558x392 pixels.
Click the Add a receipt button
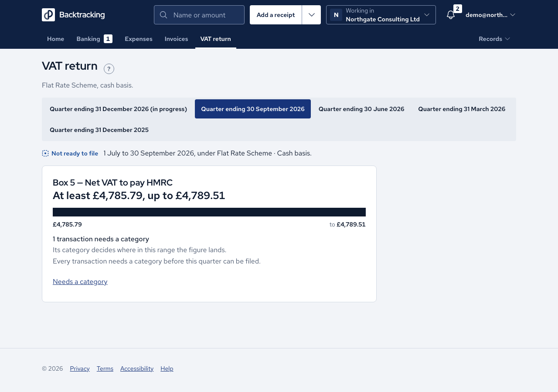click(x=276, y=15)
